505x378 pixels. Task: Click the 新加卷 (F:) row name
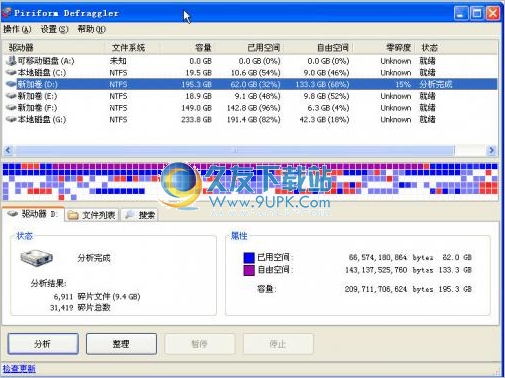pos(37,108)
